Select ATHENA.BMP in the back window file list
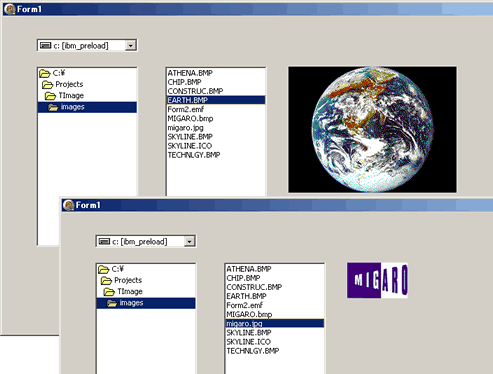The image size is (493, 374). pyautogui.click(x=190, y=73)
